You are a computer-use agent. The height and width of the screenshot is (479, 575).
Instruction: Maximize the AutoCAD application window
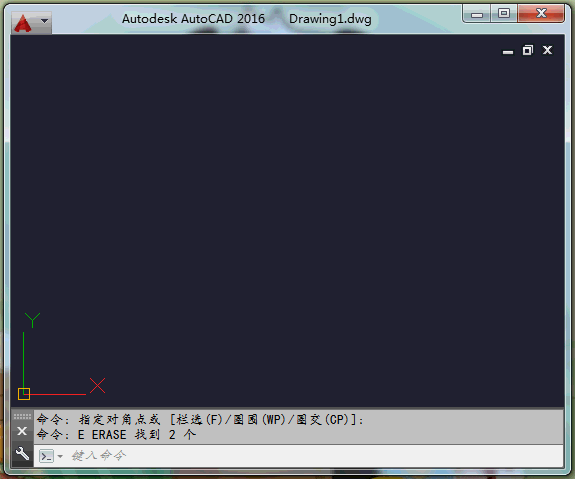click(504, 14)
